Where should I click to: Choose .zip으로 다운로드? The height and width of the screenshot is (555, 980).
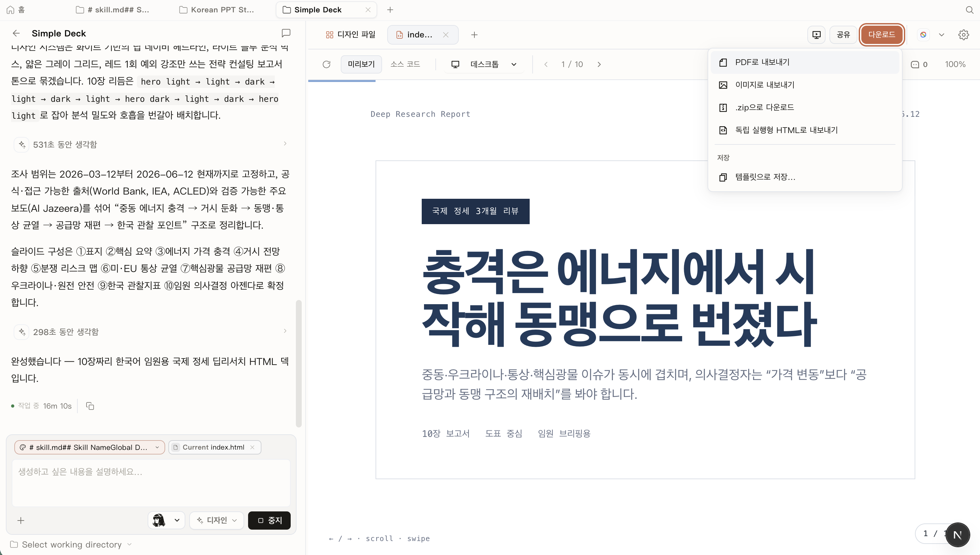click(804, 107)
